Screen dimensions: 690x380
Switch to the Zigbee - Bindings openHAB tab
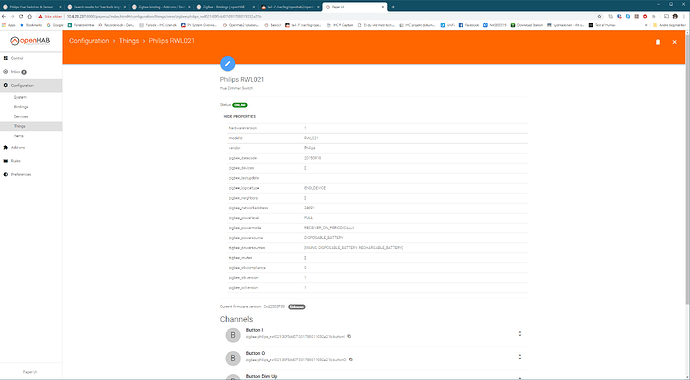(x=225, y=7)
